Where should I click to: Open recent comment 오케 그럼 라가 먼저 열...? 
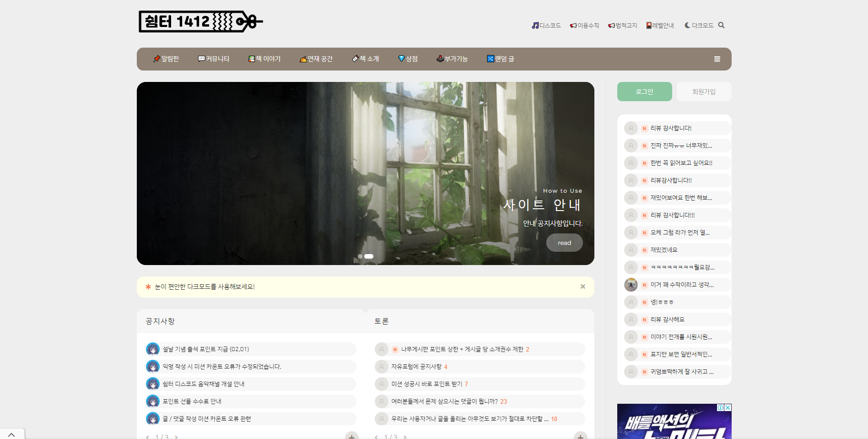(680, 233)
